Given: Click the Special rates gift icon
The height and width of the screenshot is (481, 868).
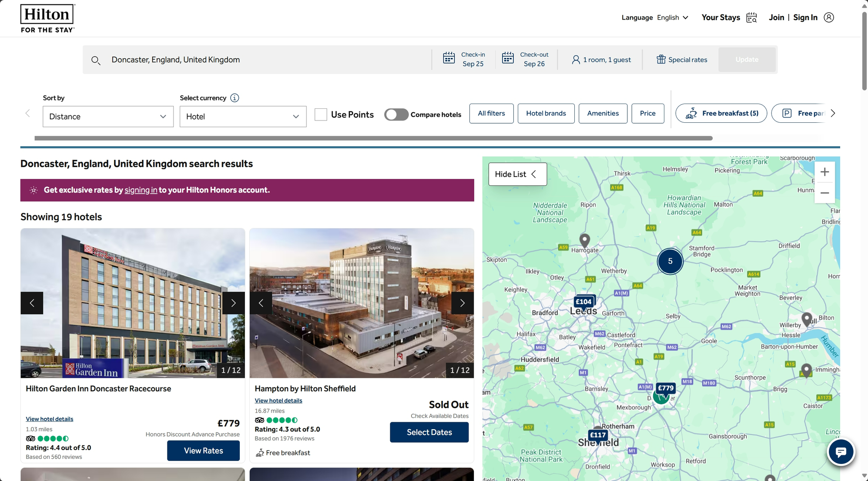Looking at the screenshot, I should coord(660,59).
